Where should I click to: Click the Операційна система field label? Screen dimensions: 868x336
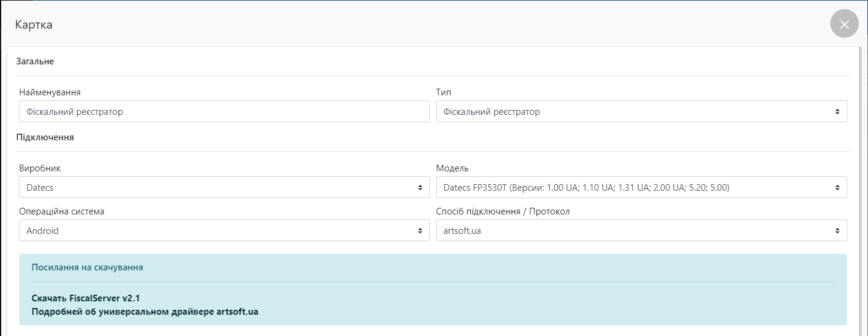[x=62, y=211]
